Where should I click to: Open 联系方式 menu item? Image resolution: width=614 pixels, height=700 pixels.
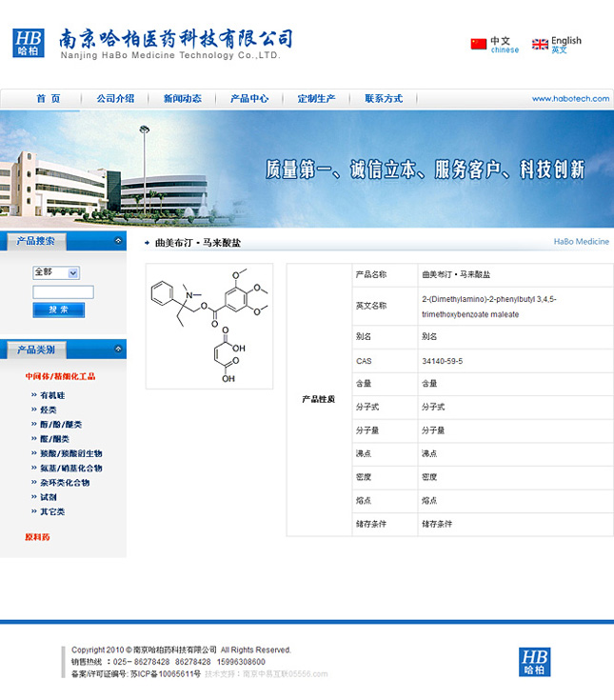click(x=384, y=99)
